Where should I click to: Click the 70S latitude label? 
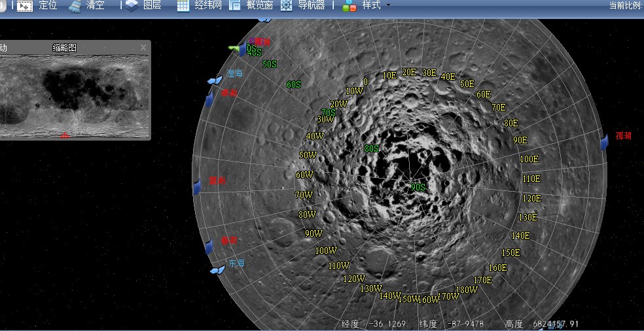coord(328,112)
